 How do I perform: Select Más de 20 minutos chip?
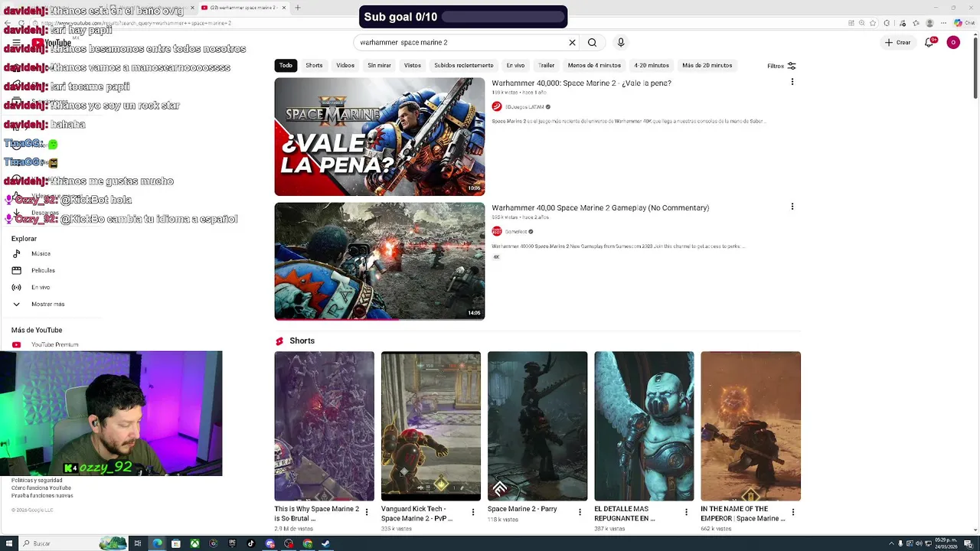coord(707,65)
